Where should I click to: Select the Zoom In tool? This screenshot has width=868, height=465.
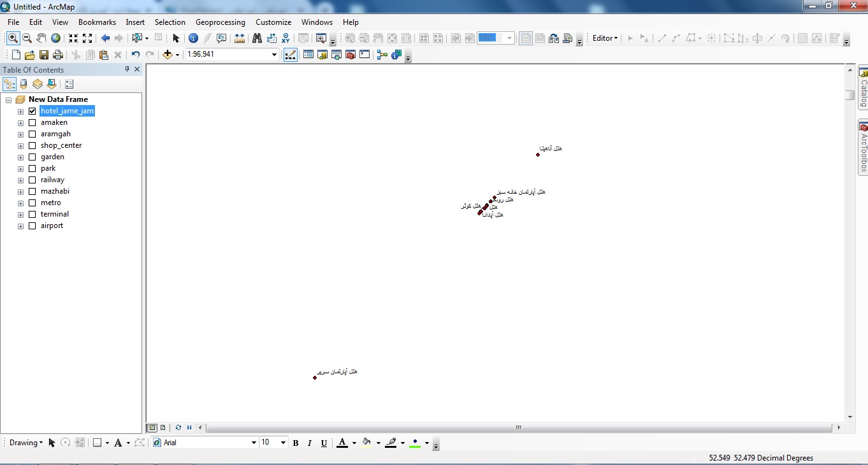pos(13,38)
